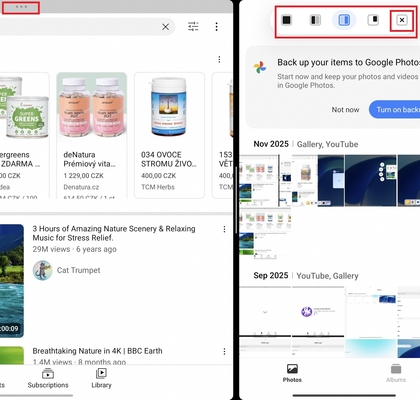Open YouTube search filters icon

point(193,26)
